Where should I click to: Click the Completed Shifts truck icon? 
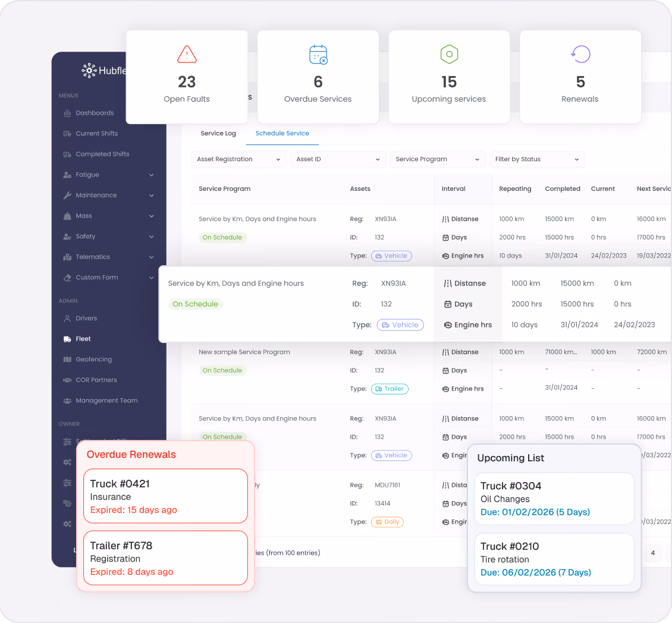[x=67, y=154]
